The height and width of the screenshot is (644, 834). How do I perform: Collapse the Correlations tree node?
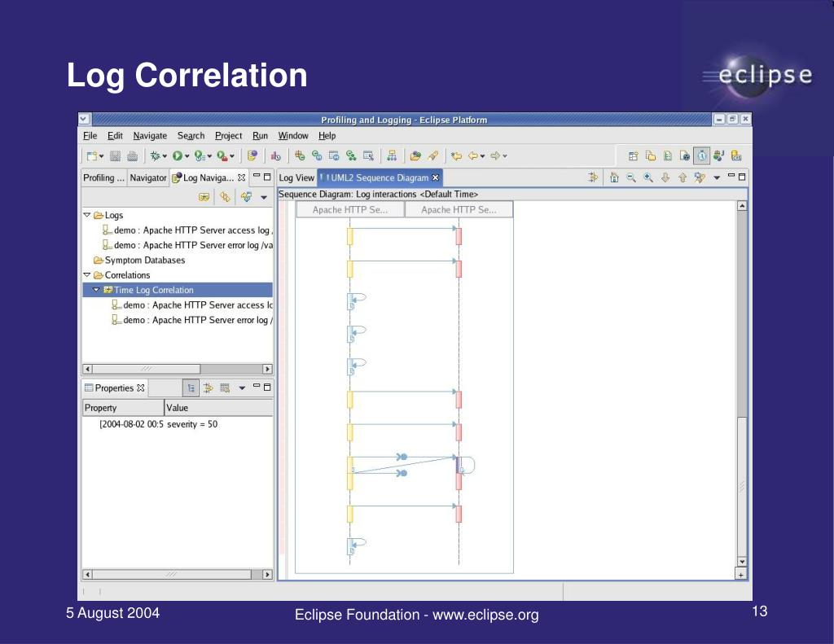(x=86, y=275)
